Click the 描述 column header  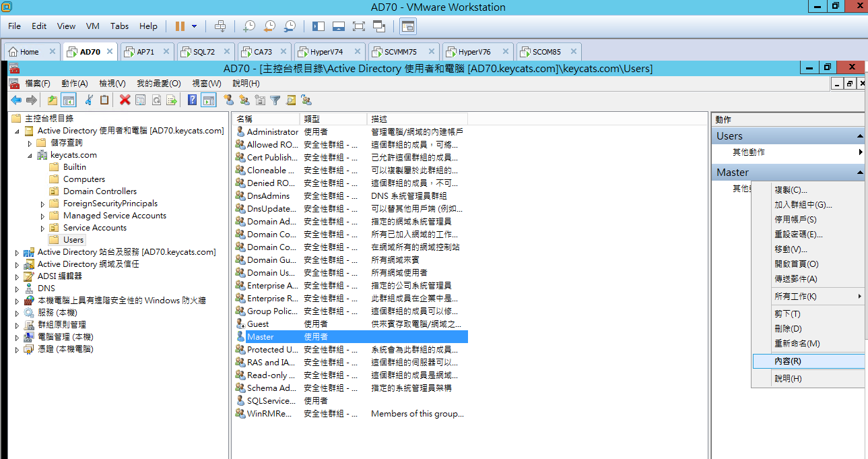pos(418,119)
